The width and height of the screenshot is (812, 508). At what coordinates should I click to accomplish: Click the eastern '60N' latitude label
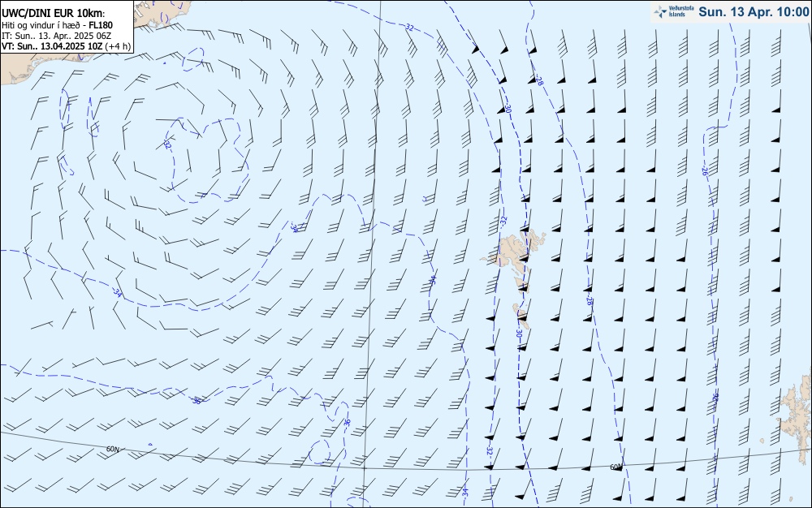(x=615, y=467)
